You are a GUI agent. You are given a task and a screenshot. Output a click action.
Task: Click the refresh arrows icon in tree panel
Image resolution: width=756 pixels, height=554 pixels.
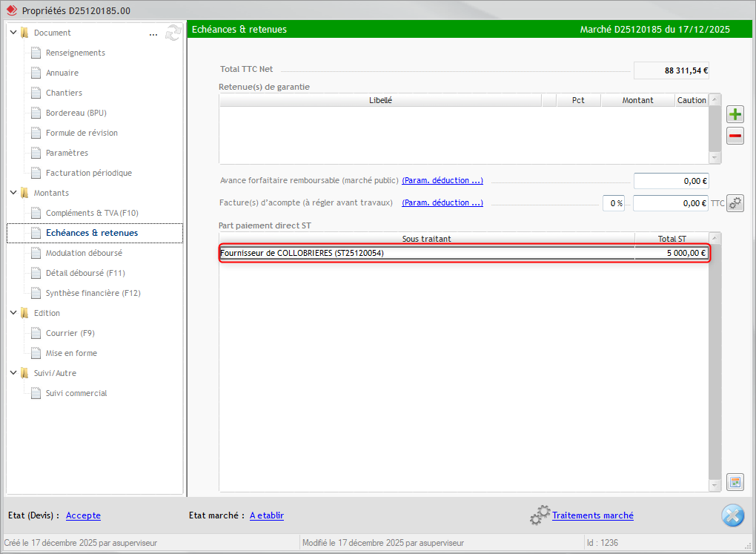tap(173, 33)
